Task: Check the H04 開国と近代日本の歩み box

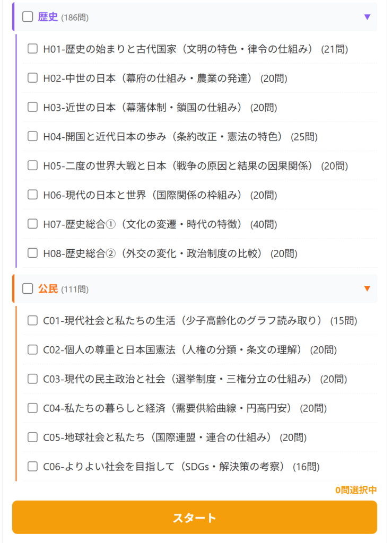Action: pyautogui.click(x=32, y=136)
